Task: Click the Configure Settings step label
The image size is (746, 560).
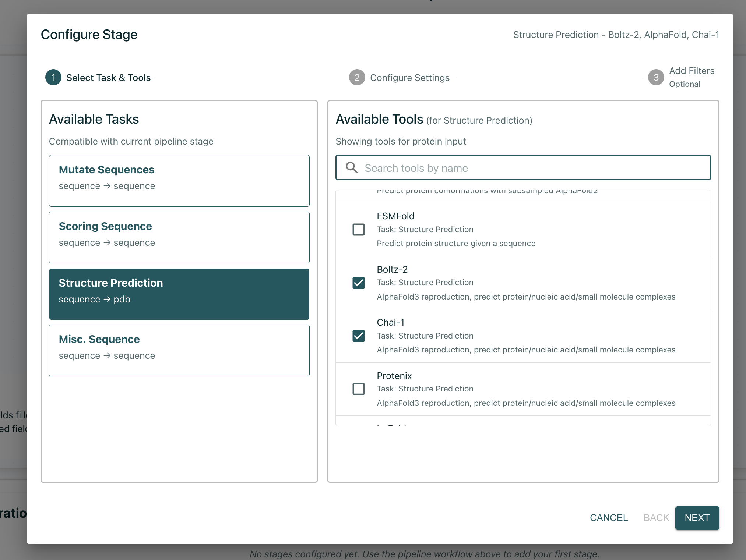Action: [x=410, y=77]
